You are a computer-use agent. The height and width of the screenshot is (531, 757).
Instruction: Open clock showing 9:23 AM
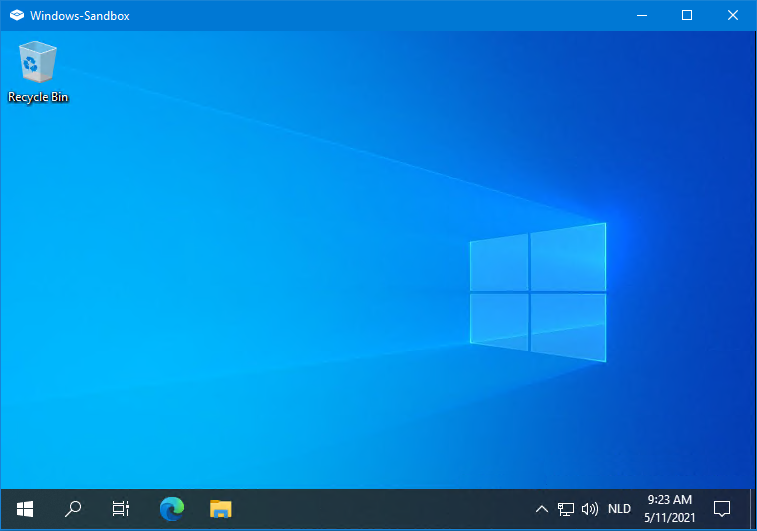670,509
